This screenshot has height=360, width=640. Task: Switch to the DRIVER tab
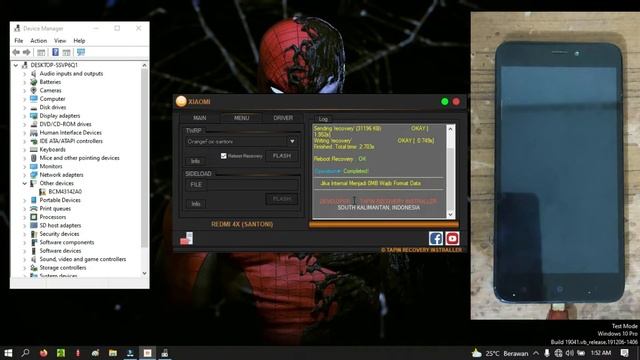283,118
